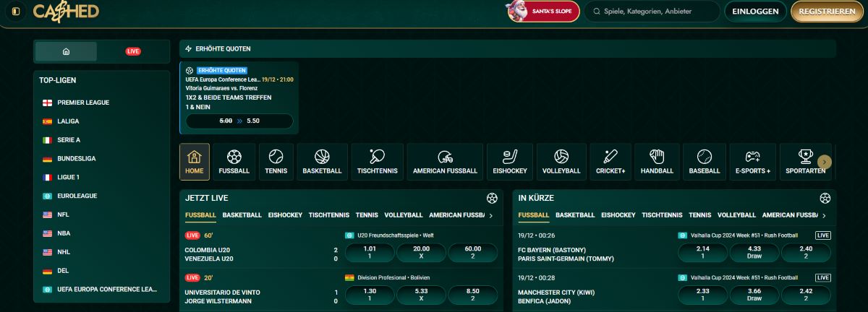
Task: Select the 5.33 draw odds in Bolivien match
Action: tap(421, 295)
